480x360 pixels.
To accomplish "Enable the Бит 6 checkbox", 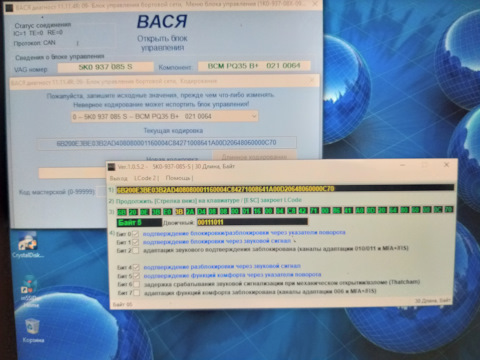I will click(x=136, y=284).
